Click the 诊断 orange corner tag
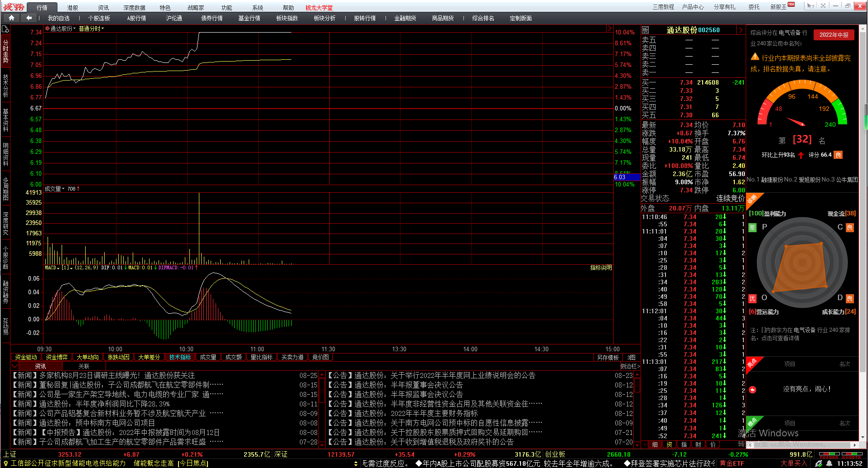868x468 pixels. (754, 200)
